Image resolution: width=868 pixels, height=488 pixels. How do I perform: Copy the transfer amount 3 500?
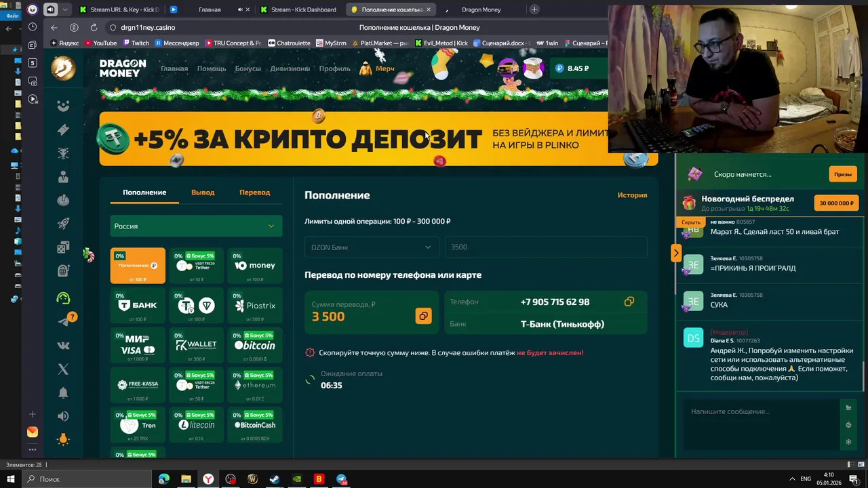423,316
